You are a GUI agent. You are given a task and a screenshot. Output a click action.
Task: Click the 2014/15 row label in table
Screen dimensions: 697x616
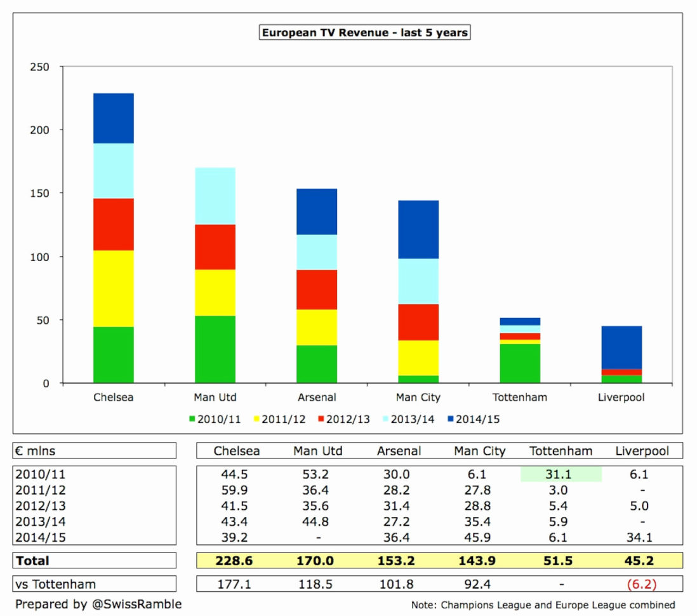point(41,537)
